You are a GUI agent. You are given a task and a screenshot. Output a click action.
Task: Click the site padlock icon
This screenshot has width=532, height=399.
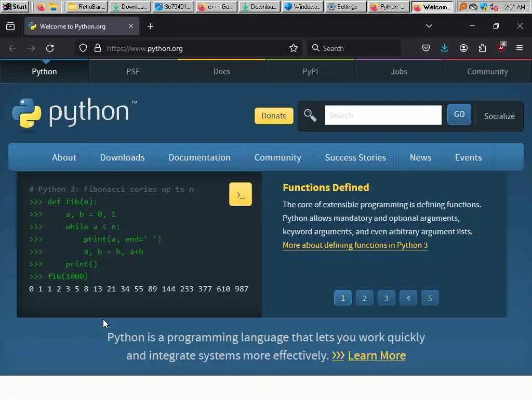[x=98, y=48]
